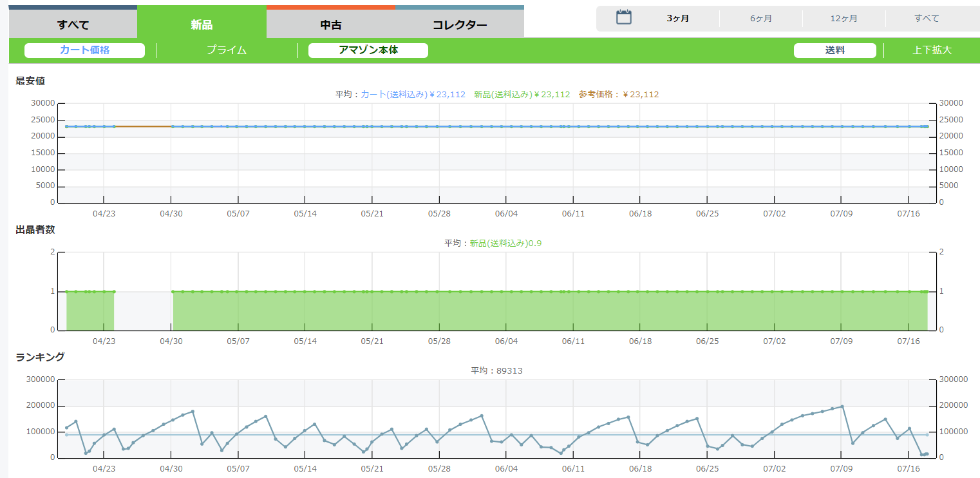Switch to the コレクター tab
This screenshot has height=478, width=980.
[x=459, y=25]
